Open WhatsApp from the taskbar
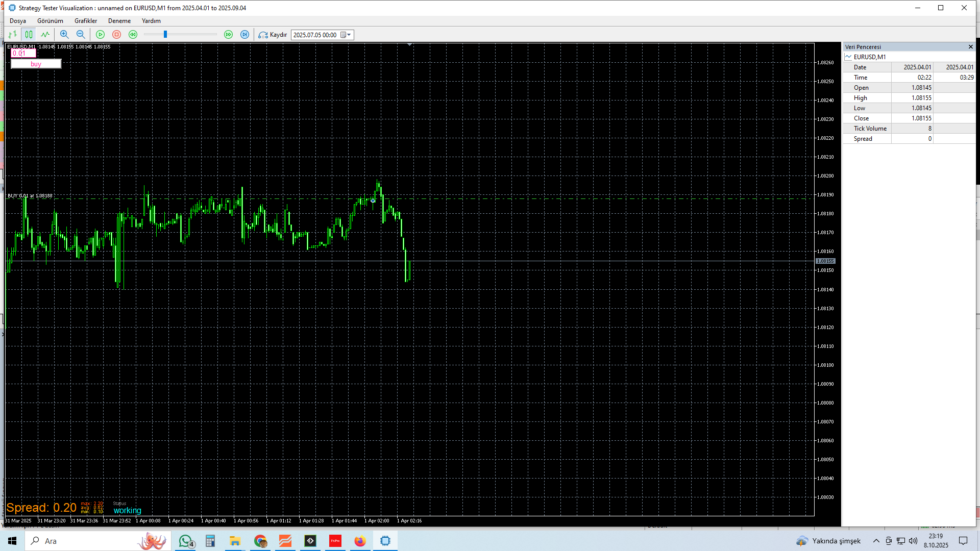This screenshot has width=980, height=551. [186, 541]
